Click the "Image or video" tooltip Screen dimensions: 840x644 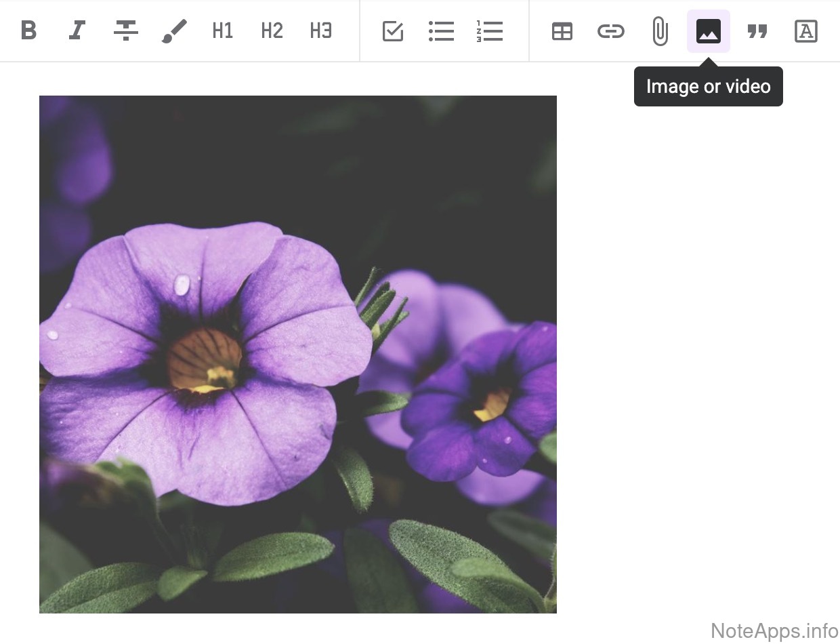708,87
